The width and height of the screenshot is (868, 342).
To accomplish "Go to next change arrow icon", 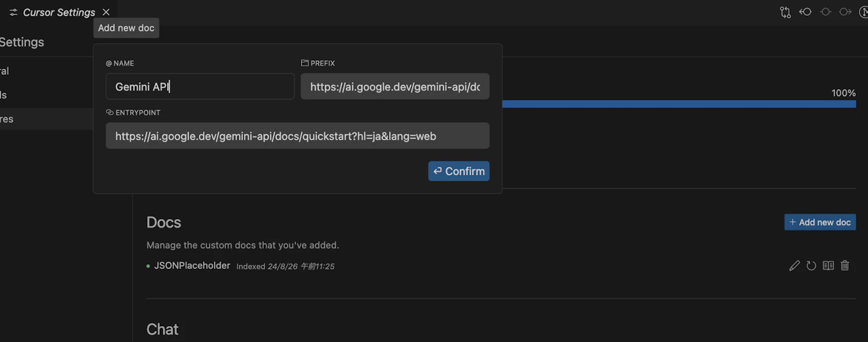I will click(846, 12).
